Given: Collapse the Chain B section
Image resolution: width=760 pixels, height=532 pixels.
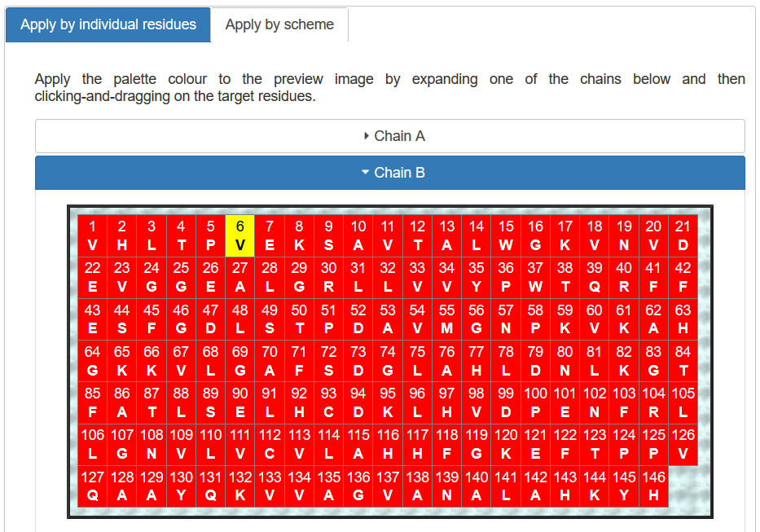Looking at the screenshot, I should [x=389, y=173].
